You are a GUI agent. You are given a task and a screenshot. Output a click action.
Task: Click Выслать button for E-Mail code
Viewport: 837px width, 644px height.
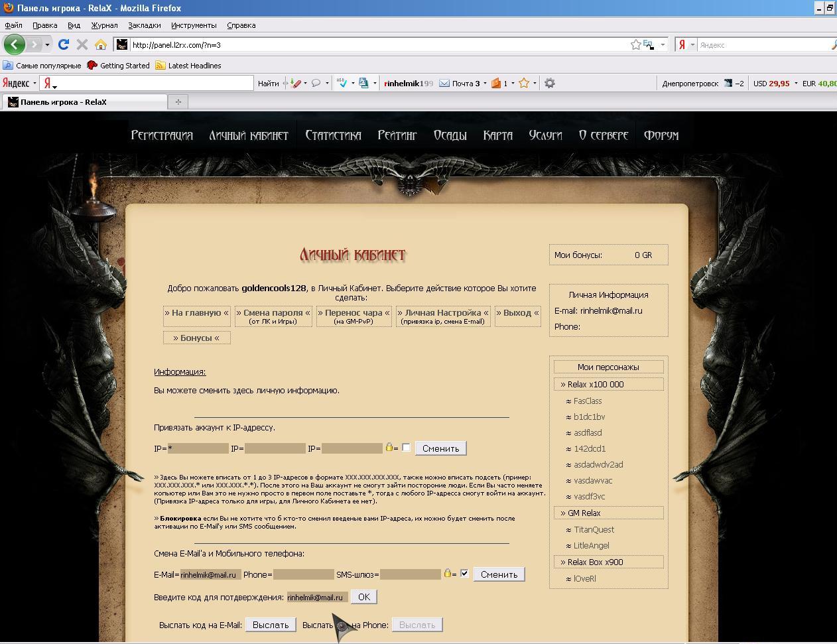[x=271, y=625]
